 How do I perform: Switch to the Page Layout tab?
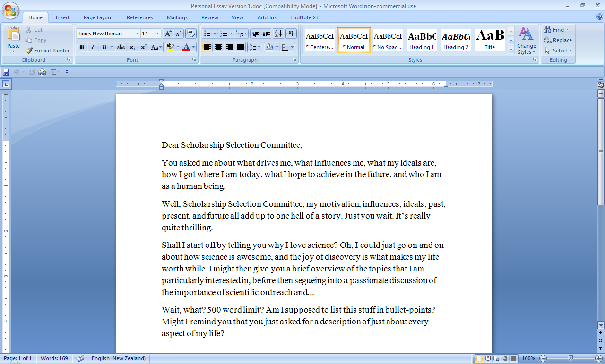[98, 17]
